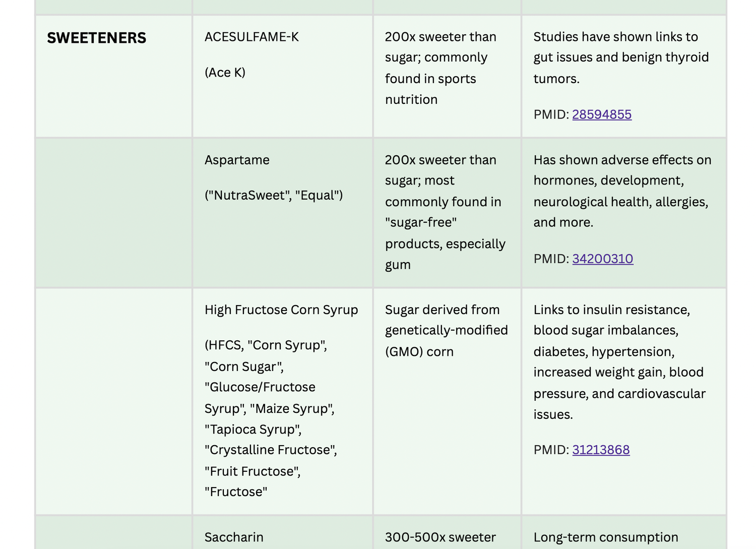
Task: Click the "Long-term consumption" text
Action: 605,537
